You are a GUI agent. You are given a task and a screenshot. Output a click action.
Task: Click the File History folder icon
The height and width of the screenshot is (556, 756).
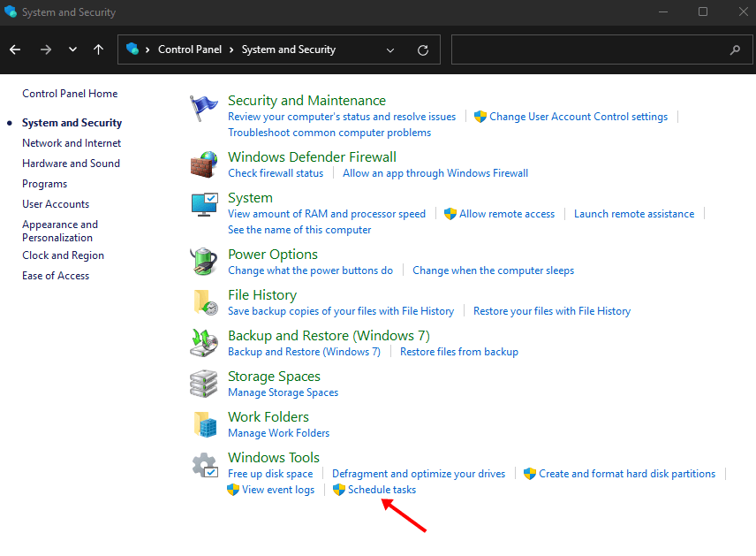pos(204,302)
